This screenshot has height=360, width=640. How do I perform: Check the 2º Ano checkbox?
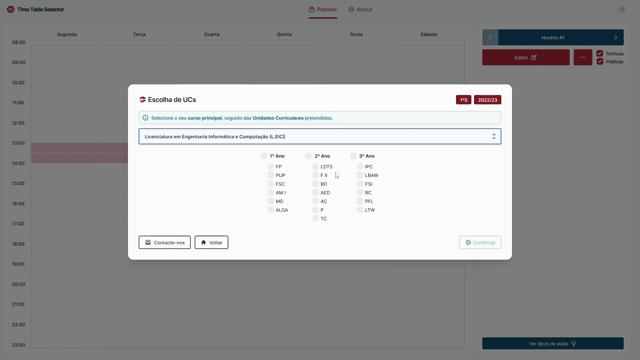pyautogui.click(x=309, y=156)
